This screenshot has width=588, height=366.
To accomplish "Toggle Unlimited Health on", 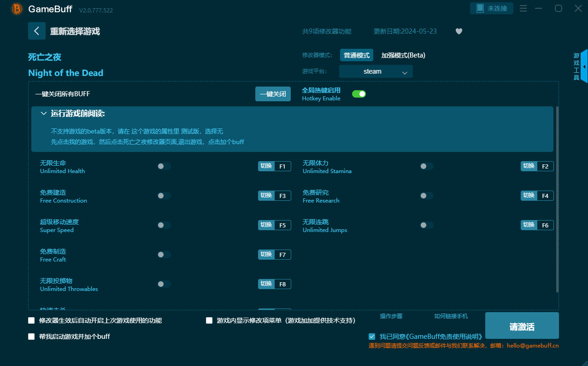I will 164,166.
